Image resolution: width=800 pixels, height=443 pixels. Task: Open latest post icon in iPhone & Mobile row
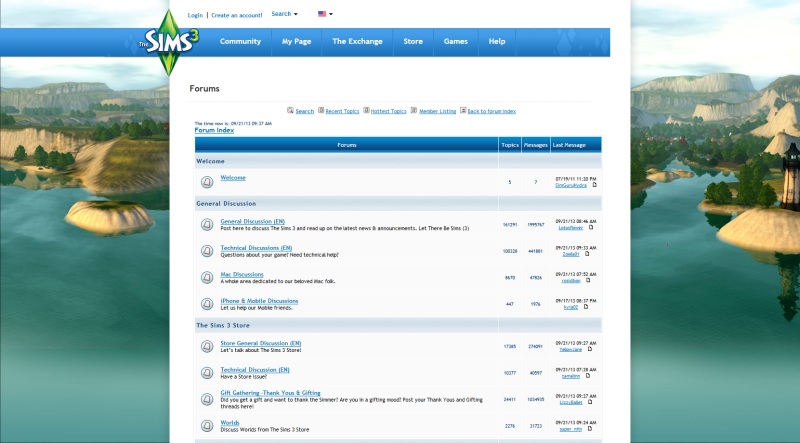(x=586, y=307)
